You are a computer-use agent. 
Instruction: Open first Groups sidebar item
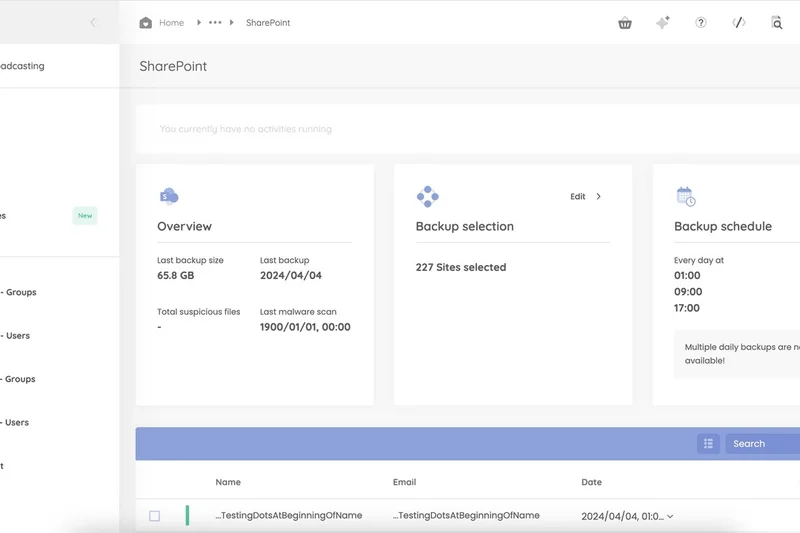click(19, 292)
